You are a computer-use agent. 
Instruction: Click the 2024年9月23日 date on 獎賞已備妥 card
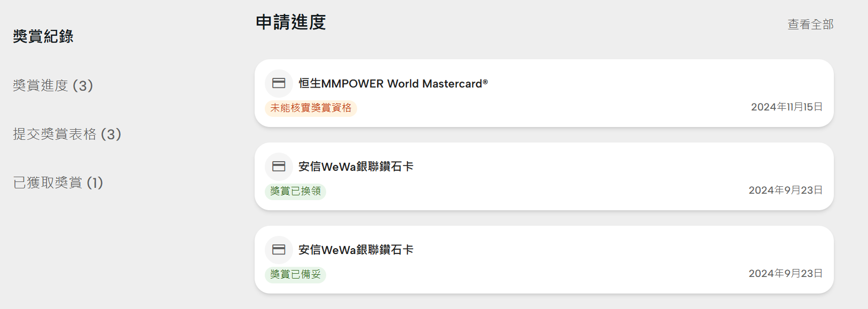785,274
